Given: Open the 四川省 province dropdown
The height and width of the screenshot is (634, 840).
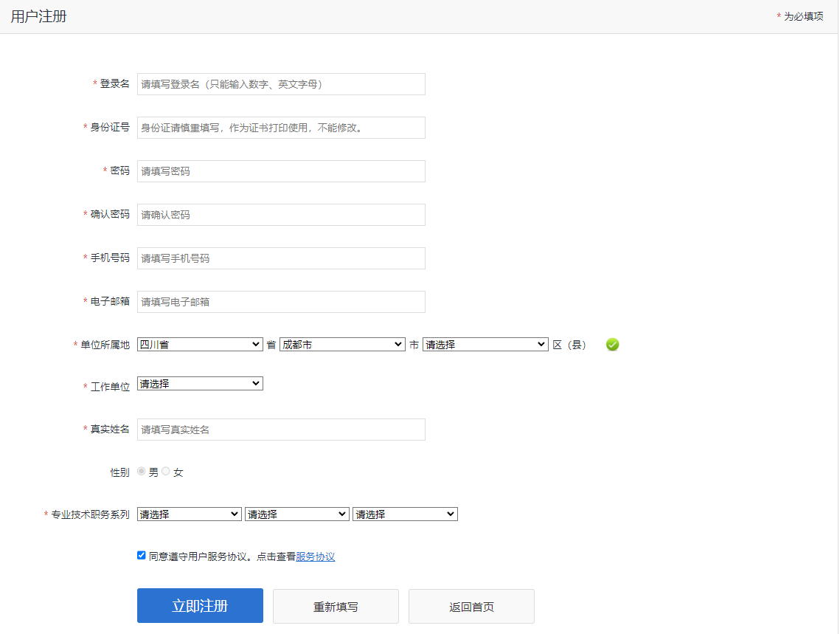Looking at the screenshot, I should click(x=200, y=345).
